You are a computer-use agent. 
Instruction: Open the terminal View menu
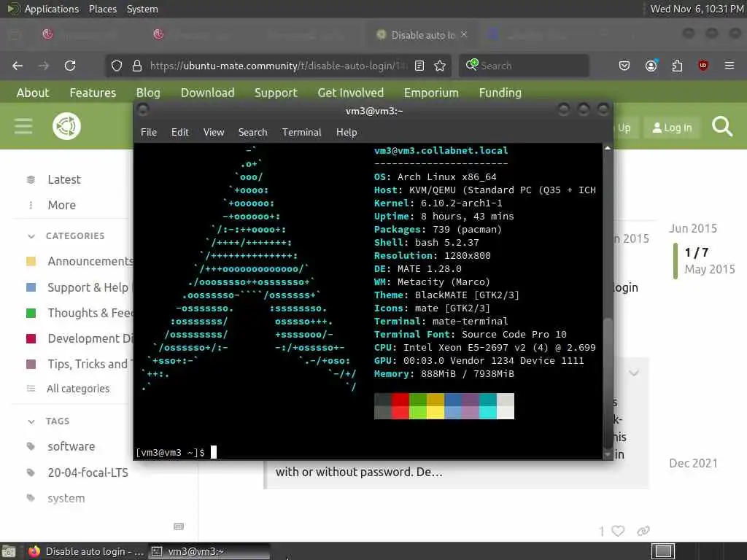coord(214,133)
